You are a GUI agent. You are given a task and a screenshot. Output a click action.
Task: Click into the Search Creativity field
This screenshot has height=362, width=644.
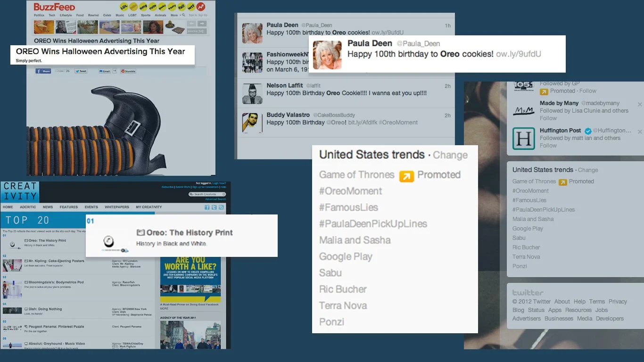[x=207, y=194]
